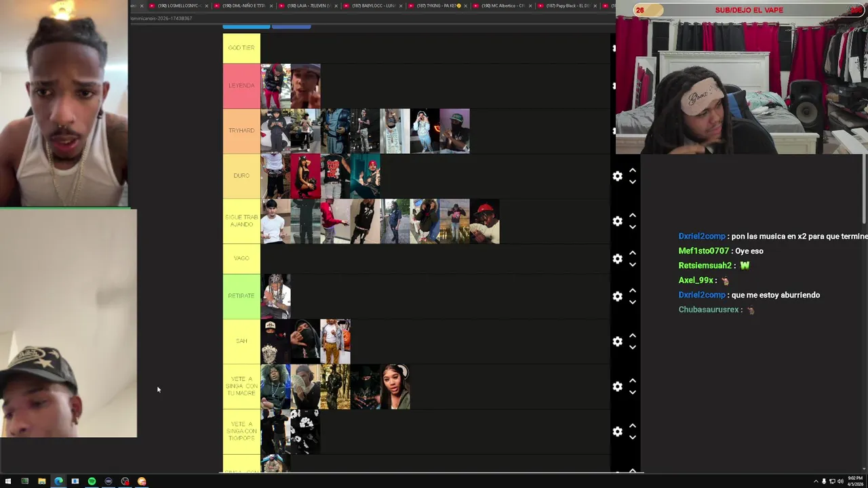Open chat user Dxriel2comp's first message name
This screenshot has height=488, width=868.
tap(702, 237)
